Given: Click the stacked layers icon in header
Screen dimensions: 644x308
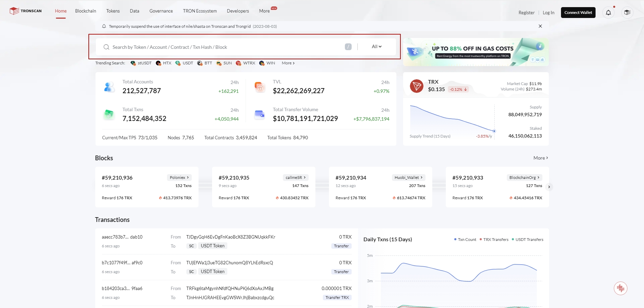Looking at the screenshot, I should [627, 13].
